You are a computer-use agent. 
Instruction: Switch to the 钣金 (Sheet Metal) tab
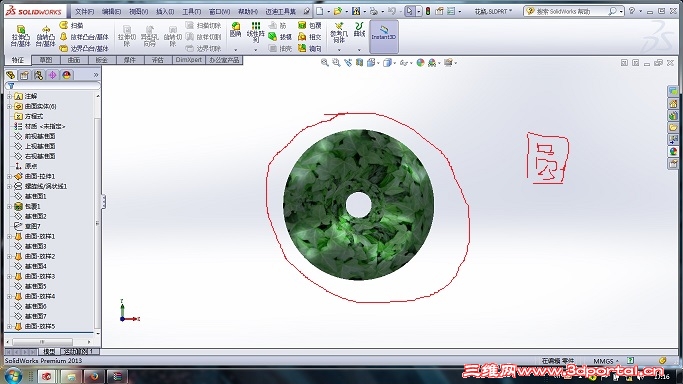[x=101, y=60]
